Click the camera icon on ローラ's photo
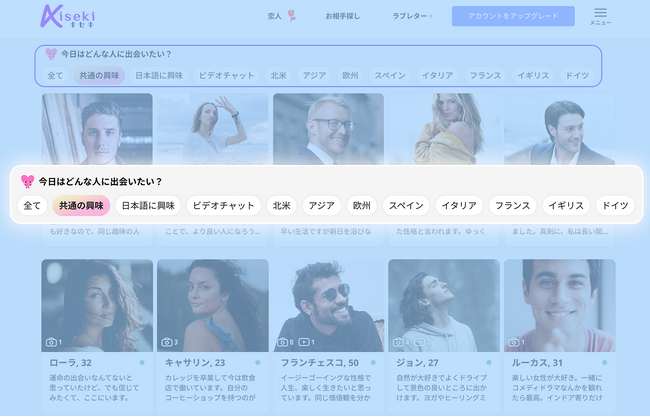Viewport: 650px width, 417px height. coord(50,341)
